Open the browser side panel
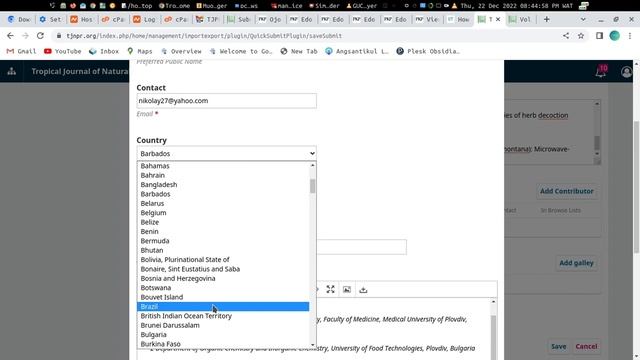Viewport: 640px width, 360px height. point(599,36)
